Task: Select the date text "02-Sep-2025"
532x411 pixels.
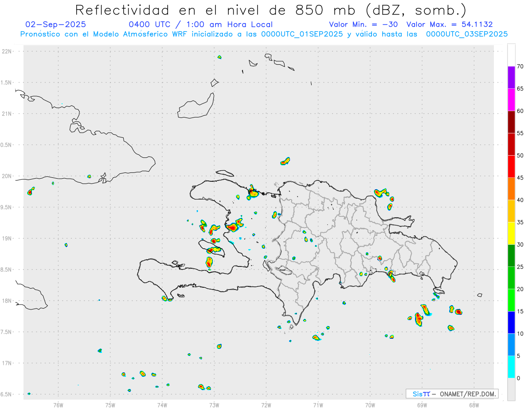Action: tap(56, 24)
